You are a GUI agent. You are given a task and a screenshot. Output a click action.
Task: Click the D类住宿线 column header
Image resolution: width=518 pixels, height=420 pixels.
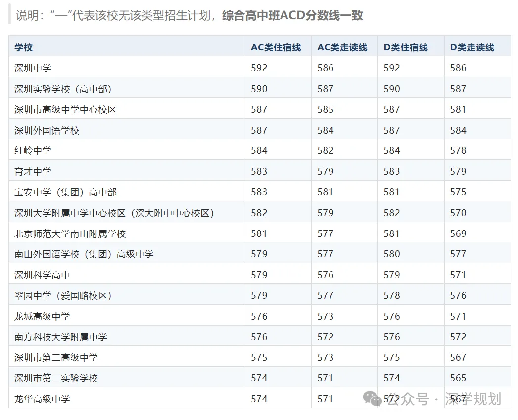tap(406, 47)
